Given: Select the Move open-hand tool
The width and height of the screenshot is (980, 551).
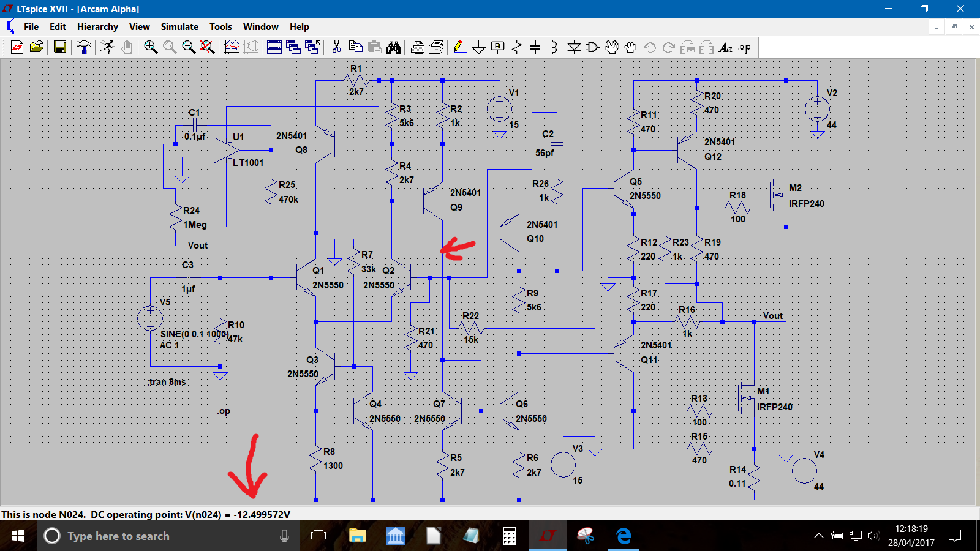Looking at the screenshot, I should click(612, 47).
